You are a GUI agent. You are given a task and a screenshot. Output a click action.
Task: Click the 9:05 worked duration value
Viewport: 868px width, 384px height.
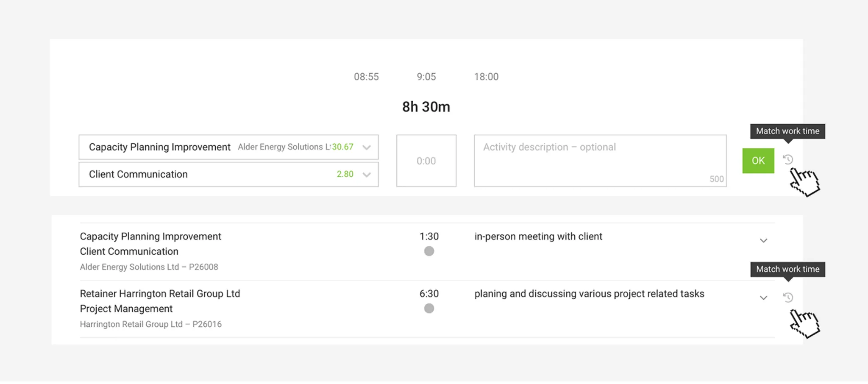pyautogui.click(x=426, y=77)
